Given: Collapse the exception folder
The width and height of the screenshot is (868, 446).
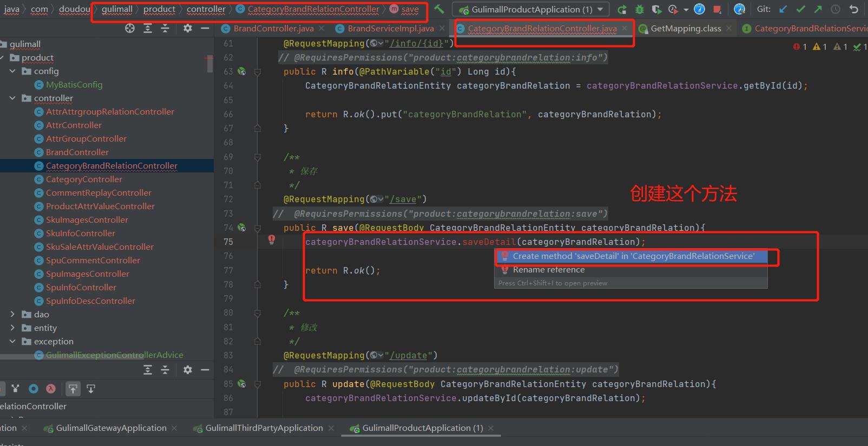Looking at the screenshot, I should point(12,341).
